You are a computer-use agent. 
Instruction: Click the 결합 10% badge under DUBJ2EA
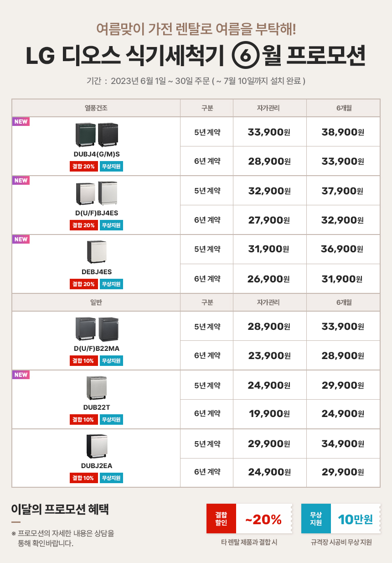click(83, 478)
